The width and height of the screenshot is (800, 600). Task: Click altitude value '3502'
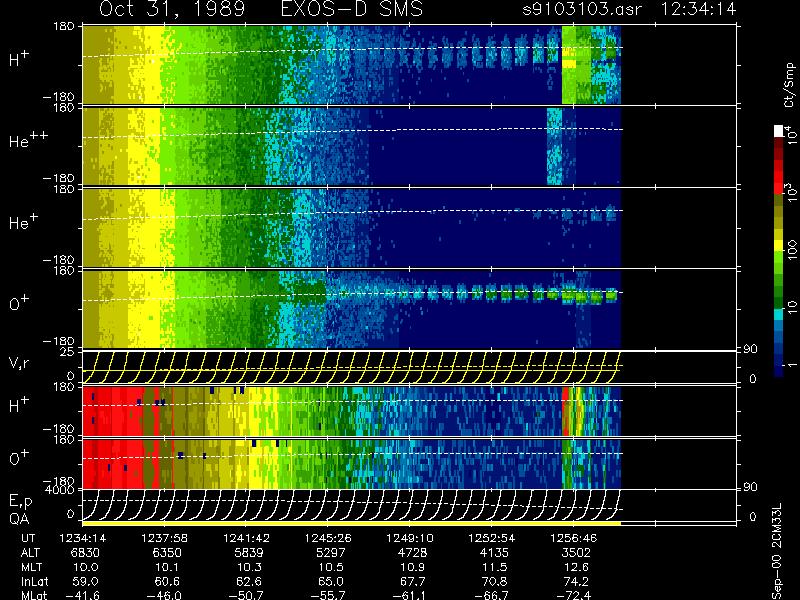tap(576, 553)
